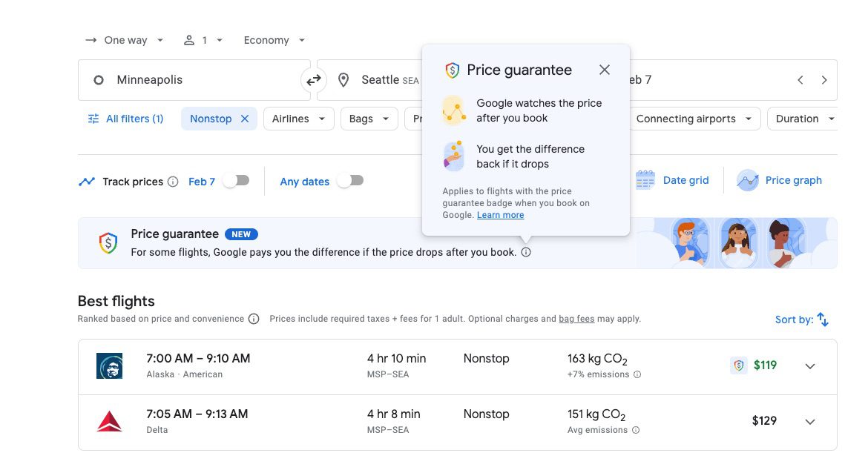868x470 pixels.
Task: Open the Airlines filter dropdown
Action: click(x=298, y=118)
